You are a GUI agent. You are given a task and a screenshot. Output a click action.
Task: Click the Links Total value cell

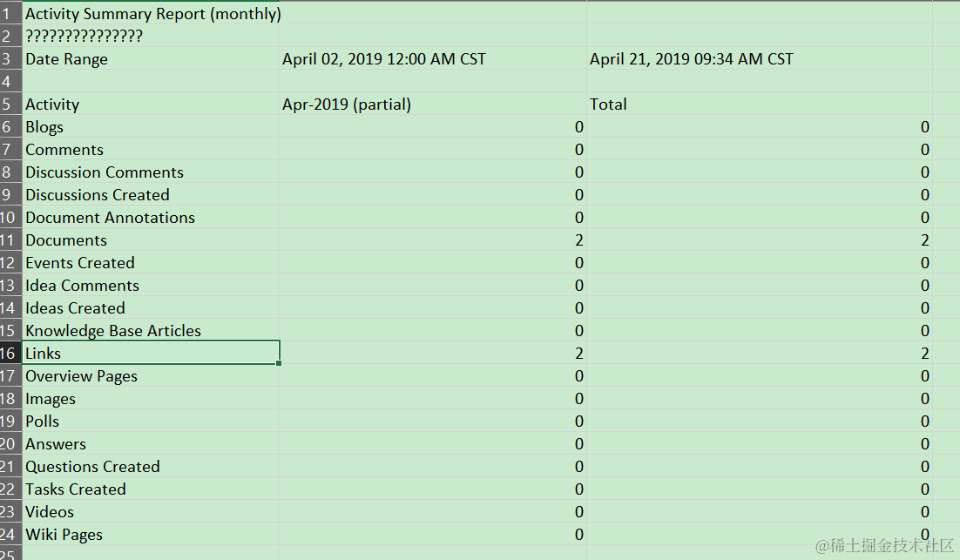point(760,354)
